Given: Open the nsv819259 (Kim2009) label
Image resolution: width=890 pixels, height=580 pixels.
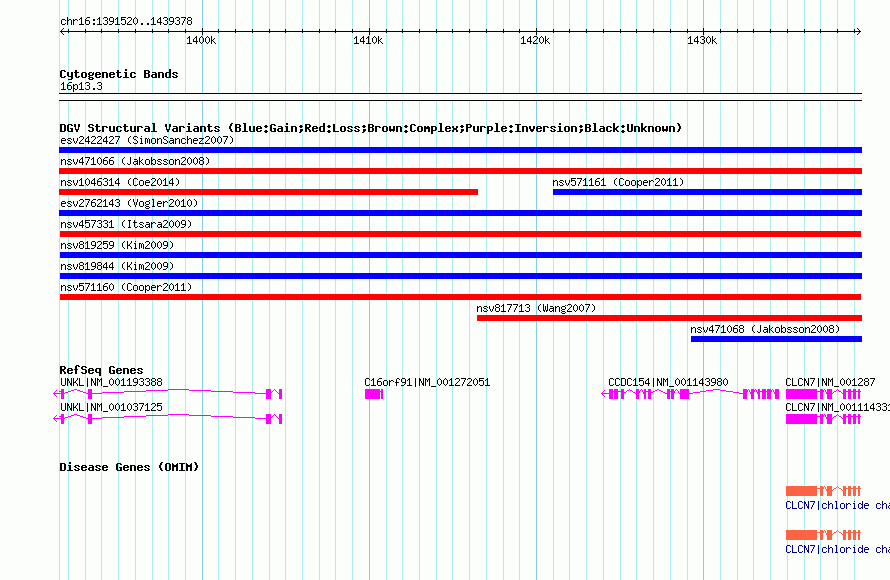Looking at the screenshot, I should (x=117, y=245).
